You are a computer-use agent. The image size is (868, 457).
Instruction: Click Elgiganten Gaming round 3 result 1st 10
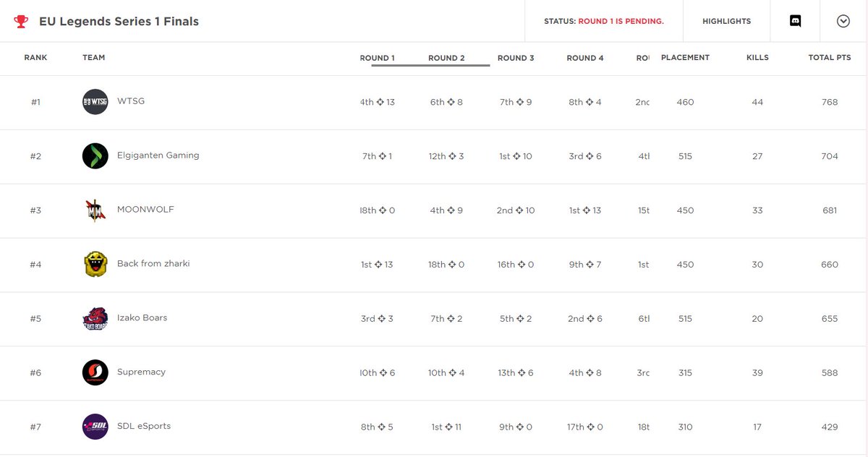pyautogui.click(x=516, y=156)
